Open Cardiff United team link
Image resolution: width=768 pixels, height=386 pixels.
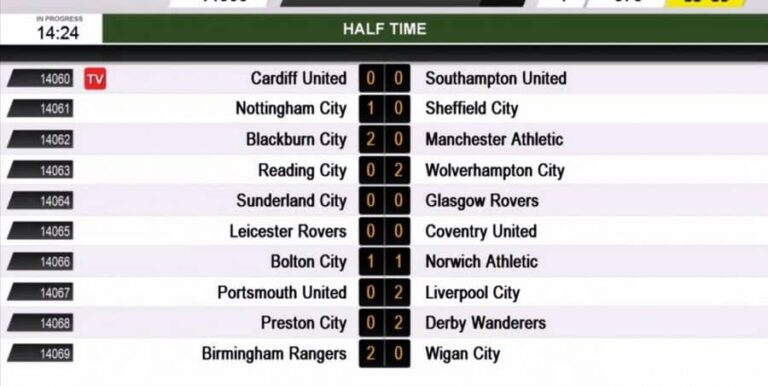[298, 78]
